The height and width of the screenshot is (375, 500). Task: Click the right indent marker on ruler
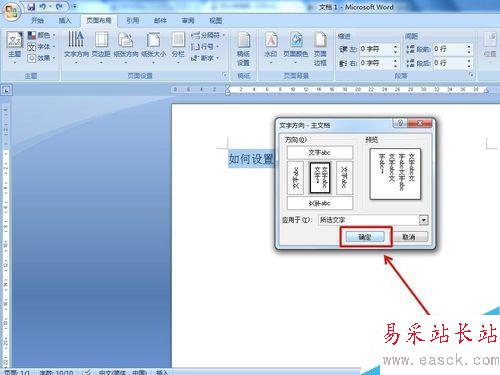coord(486,90)
